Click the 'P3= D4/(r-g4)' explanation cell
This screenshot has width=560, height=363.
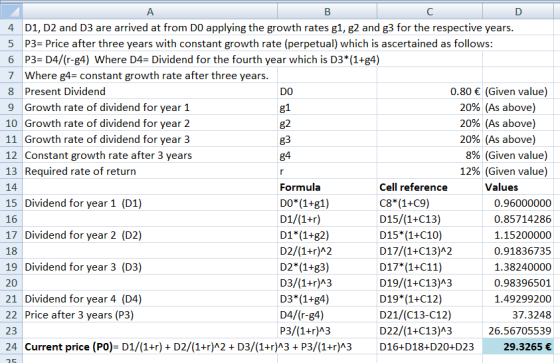202,59
